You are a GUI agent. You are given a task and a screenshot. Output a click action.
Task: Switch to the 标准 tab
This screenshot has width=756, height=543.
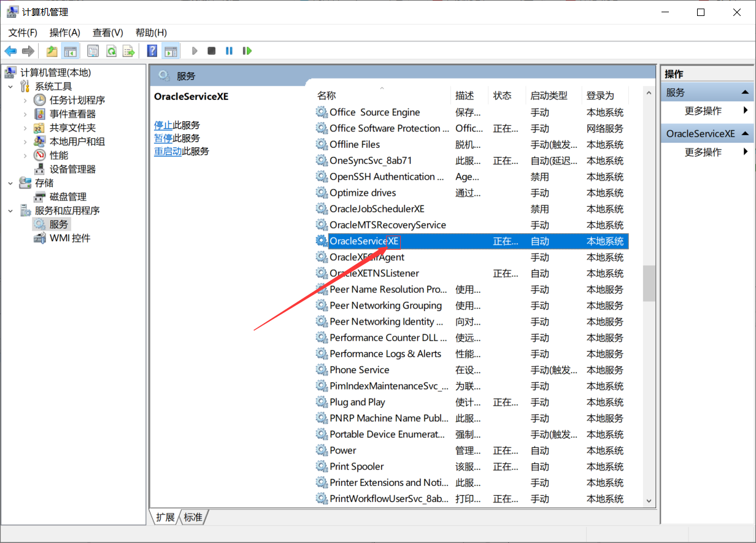click(x=193, y=517)
